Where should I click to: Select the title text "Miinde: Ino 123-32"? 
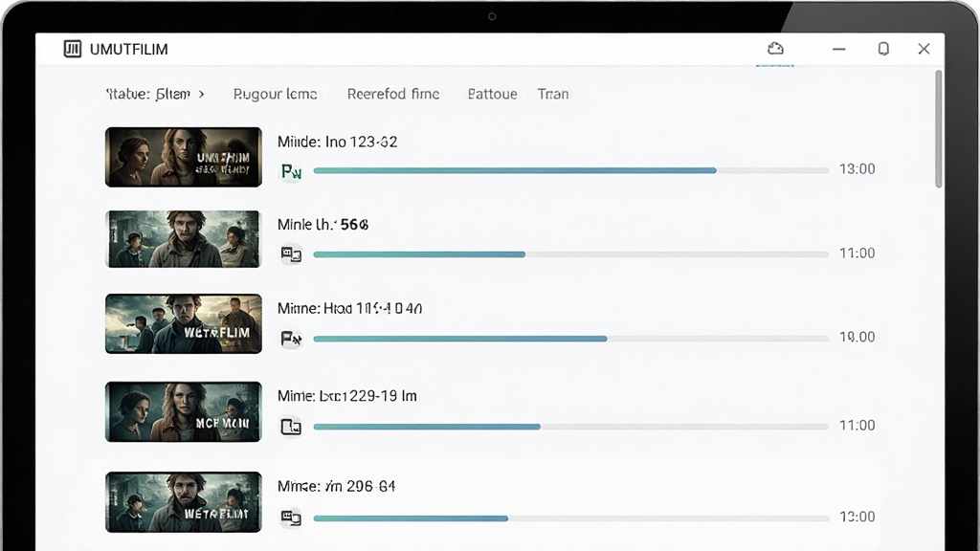tap(338, 142)
